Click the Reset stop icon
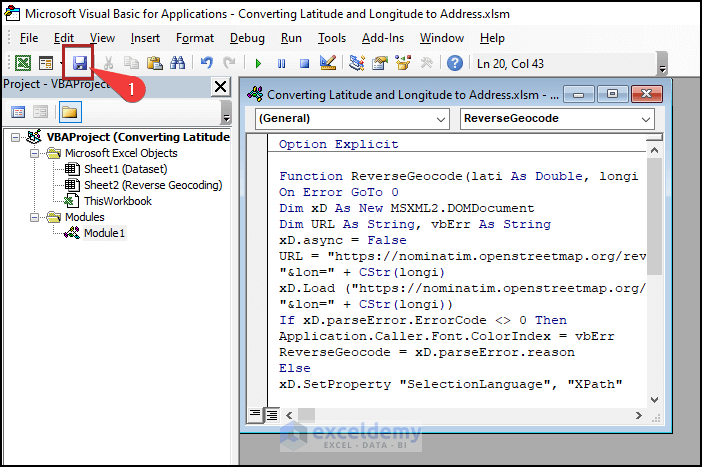Screen dimensions: 702x467 click(x=304, y=64)
